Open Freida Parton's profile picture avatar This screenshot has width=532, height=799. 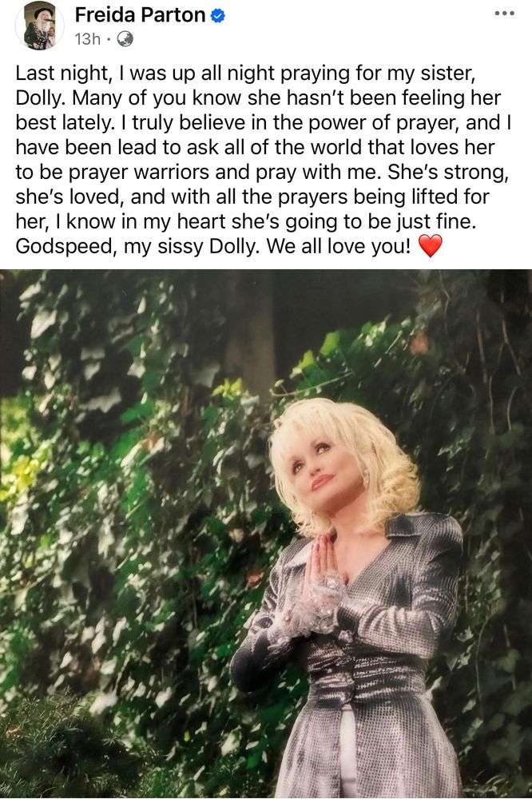pos(40,26)
